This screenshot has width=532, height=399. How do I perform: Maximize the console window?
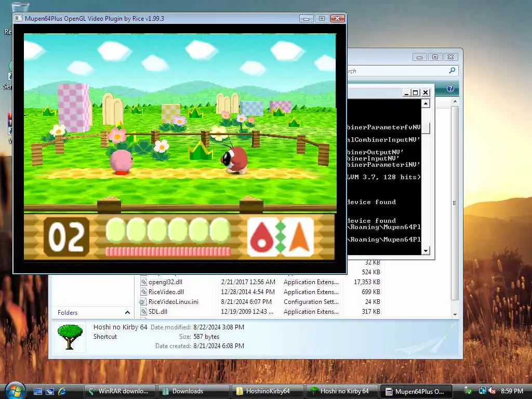pos(416,92)
